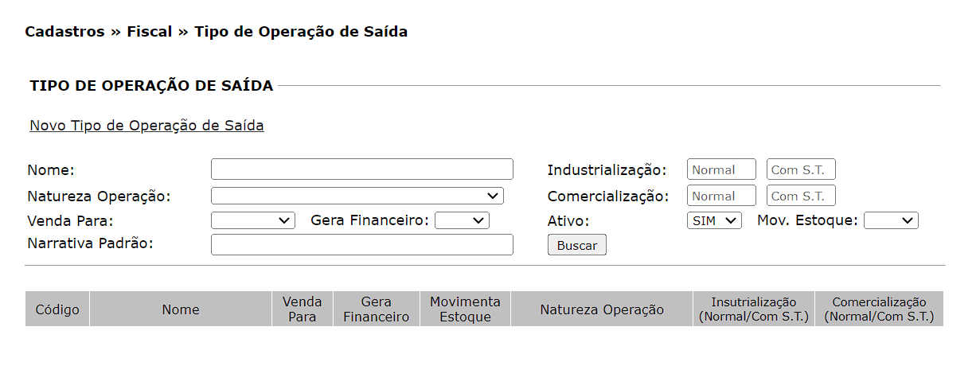Click the Nome column header in table
The width and height of the screenshot is (980, 389).
point(181,309)
